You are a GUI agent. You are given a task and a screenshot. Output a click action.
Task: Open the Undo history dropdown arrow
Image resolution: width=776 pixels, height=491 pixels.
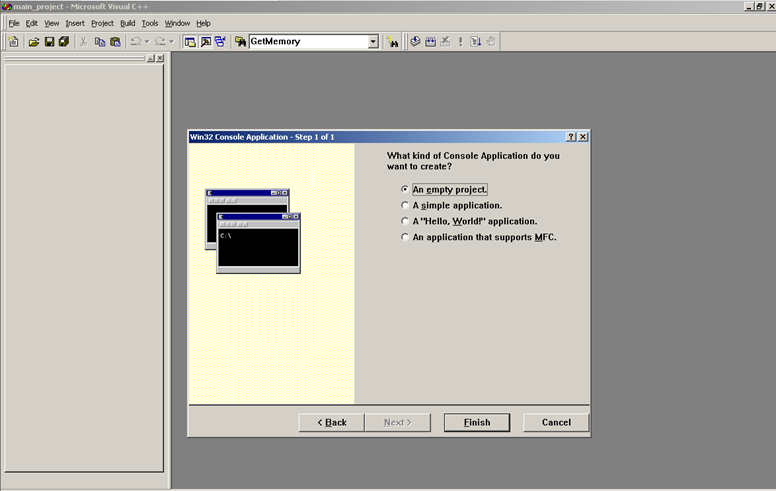click(x=147, y=42)
